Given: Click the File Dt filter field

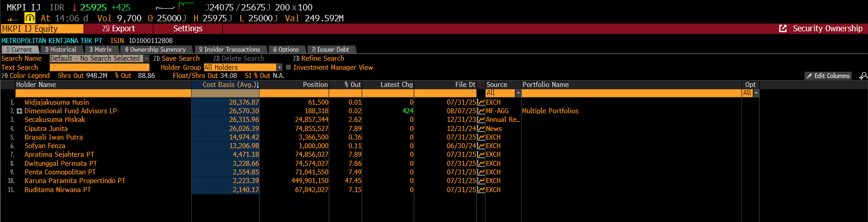Looking at the screenshot, I should [x=445, y=93].
